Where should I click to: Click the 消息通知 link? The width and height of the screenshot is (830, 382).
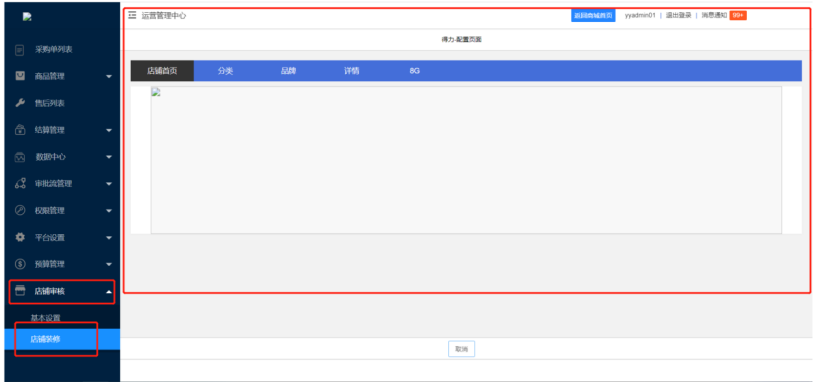tap(714, 15)
